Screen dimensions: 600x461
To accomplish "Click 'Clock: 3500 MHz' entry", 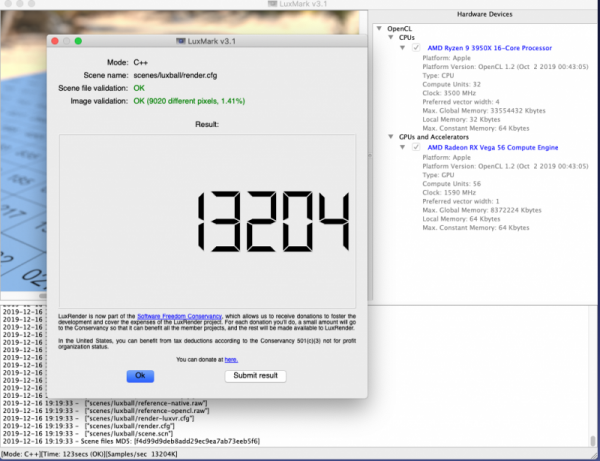I will (449, 93).
